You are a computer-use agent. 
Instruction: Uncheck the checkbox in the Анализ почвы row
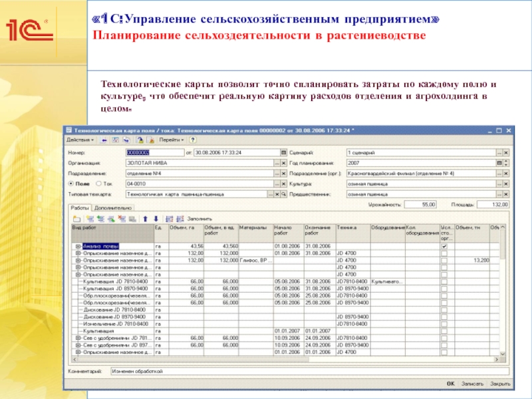[444, 247]
